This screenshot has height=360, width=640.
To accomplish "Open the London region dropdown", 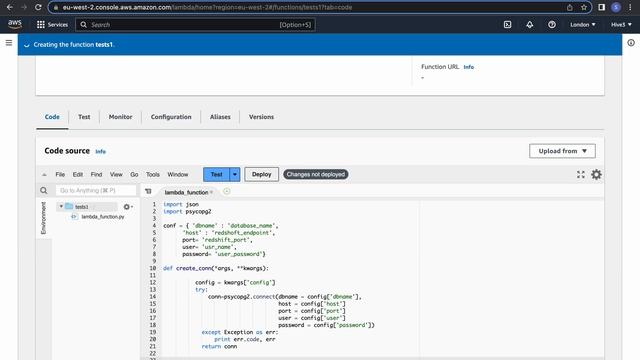I will (x=582, y=24).
